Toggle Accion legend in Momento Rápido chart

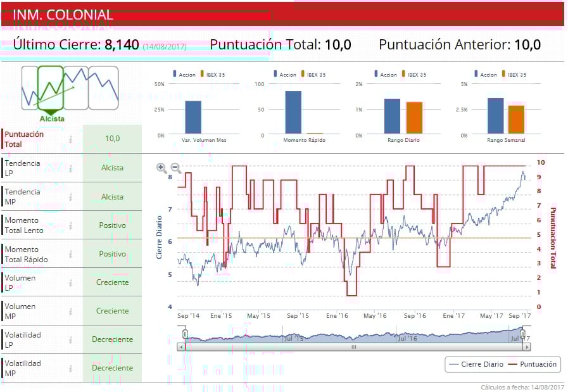coord(285,74)
